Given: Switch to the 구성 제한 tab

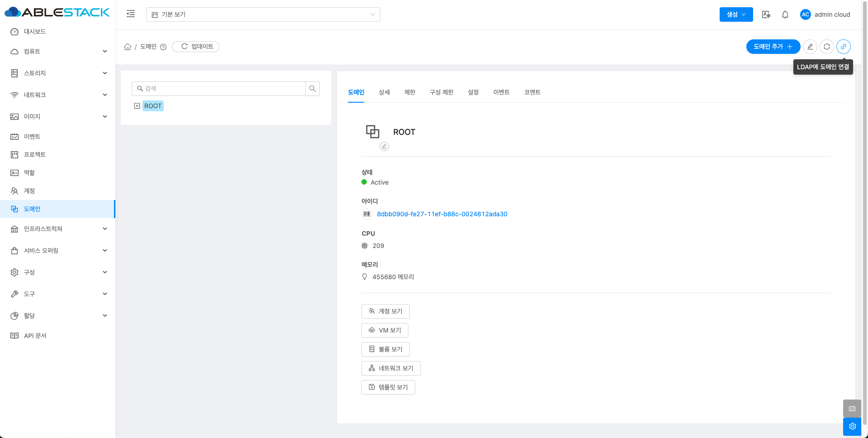Looking at the screenshot, I should pyautogui.click(x=441, y=92).
